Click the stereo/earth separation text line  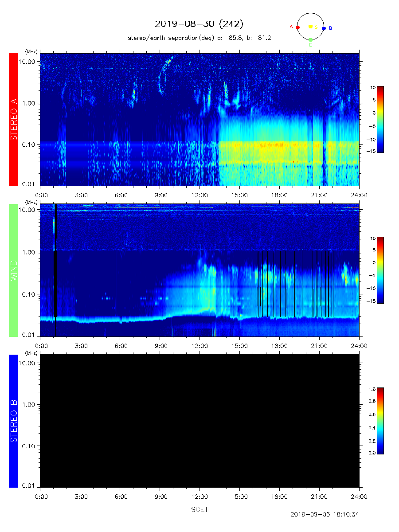coord(199,38)
